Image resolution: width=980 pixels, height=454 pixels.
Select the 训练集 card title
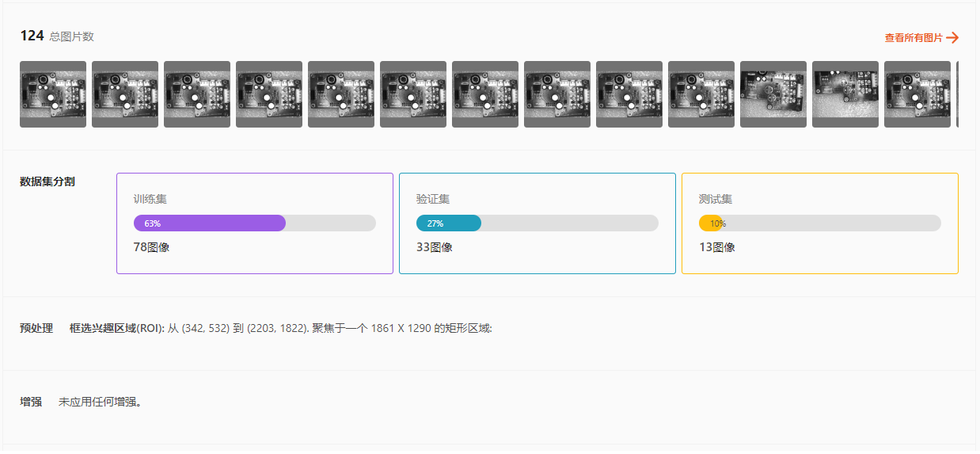(x=150, y=199)
